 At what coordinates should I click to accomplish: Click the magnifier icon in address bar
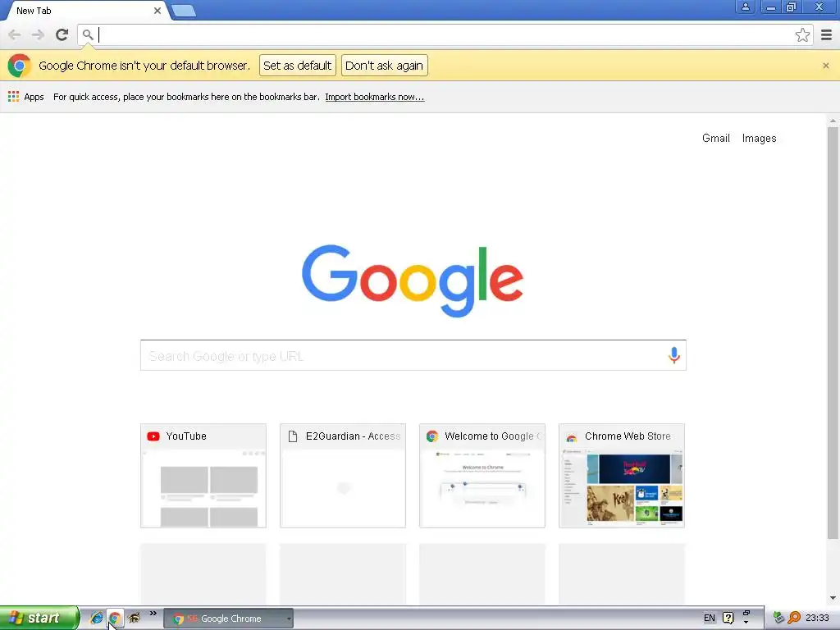tap(88, 35)
